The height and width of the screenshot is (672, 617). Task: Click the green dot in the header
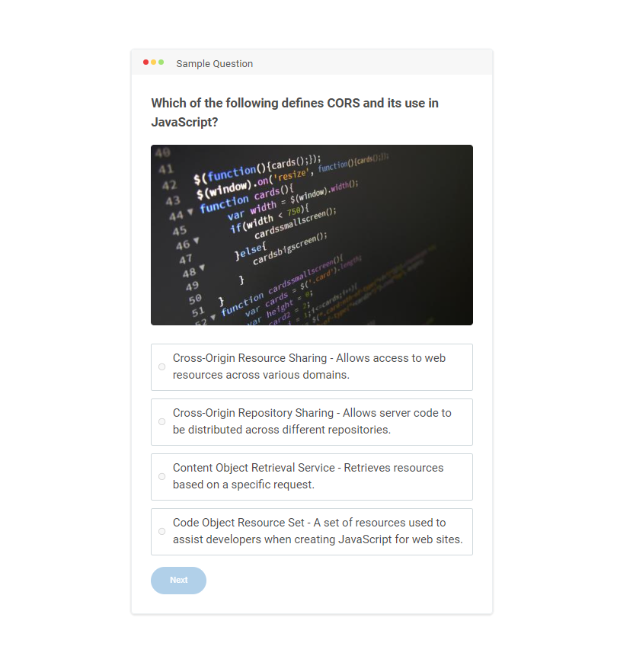click(x=161, y=62)
